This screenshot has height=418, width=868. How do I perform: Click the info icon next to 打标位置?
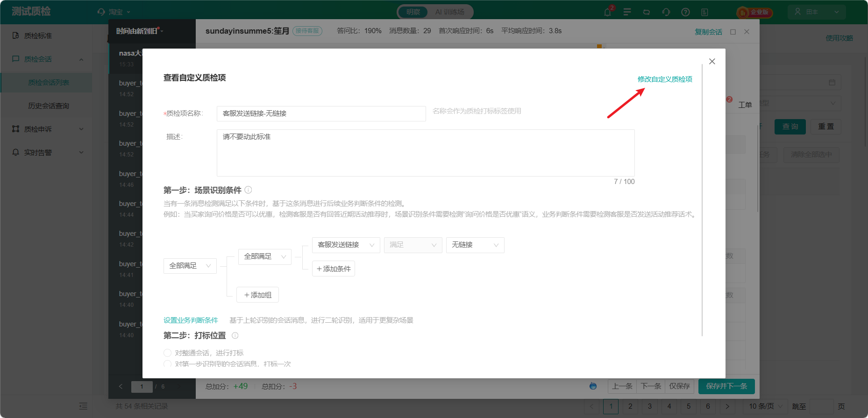235,335
